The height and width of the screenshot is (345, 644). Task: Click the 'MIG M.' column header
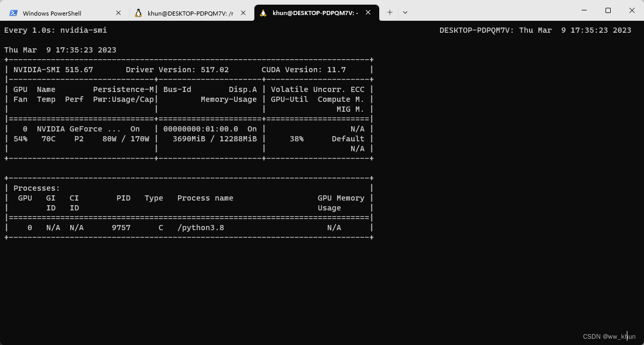[x=351, y=109]
